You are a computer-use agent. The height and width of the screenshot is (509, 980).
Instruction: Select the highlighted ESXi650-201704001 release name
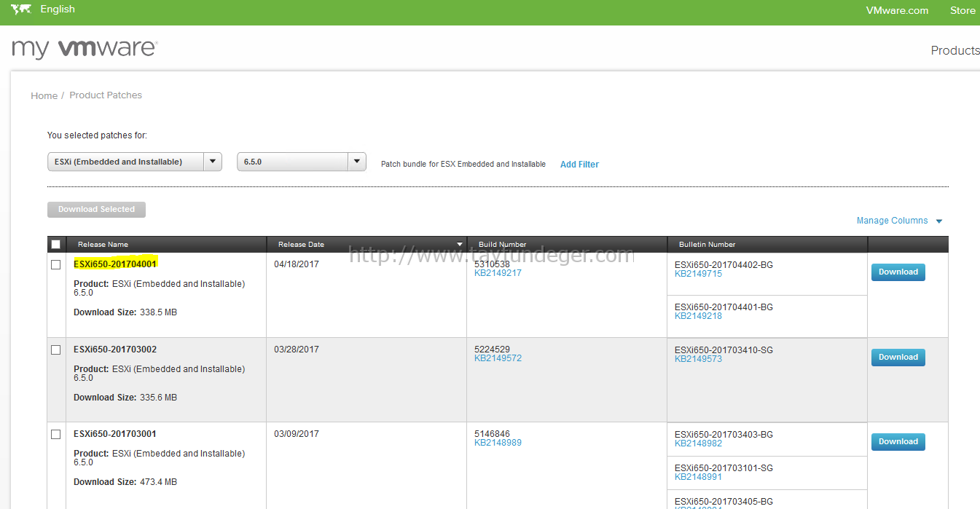(115, 264)
